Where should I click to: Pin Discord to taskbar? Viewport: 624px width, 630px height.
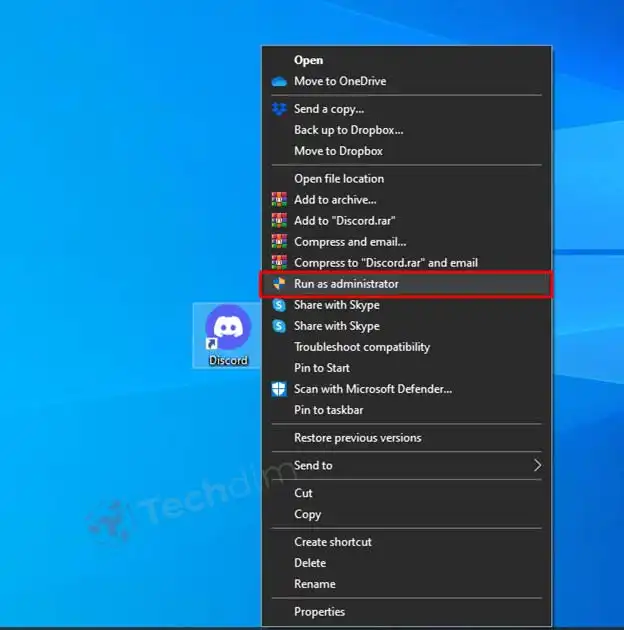[328, 410]
